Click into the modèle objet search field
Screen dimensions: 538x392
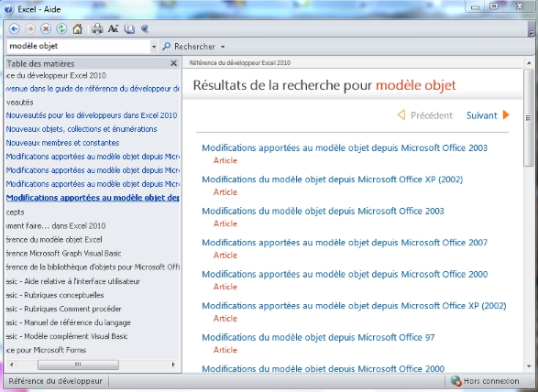(78, 47)
